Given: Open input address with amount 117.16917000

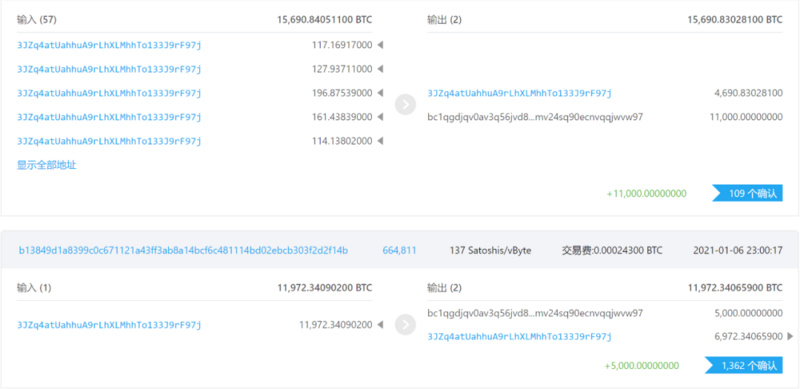Looking at the screenshot, I should click(109, 45).
